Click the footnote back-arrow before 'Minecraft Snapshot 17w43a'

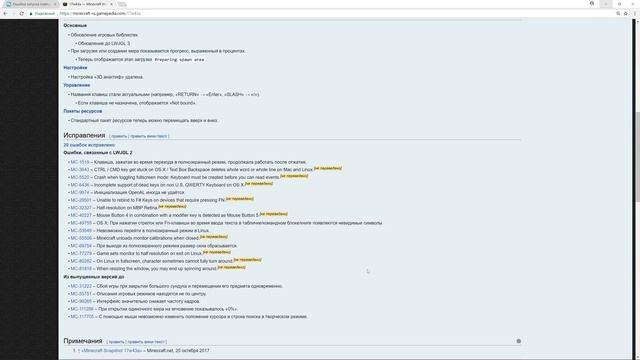pos(79,351)
